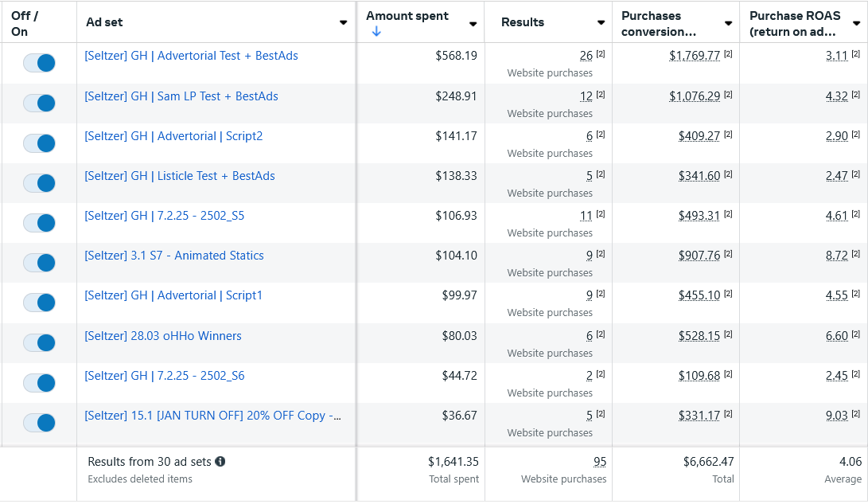Click the $104.10 amount spent cell
868x504 pixels.
click(x=456, y=256)
